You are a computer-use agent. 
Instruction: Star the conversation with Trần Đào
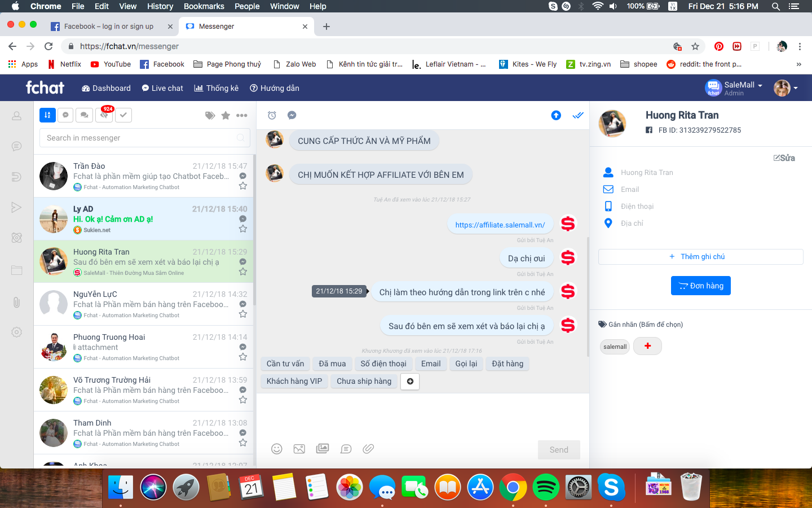point(242,185)
